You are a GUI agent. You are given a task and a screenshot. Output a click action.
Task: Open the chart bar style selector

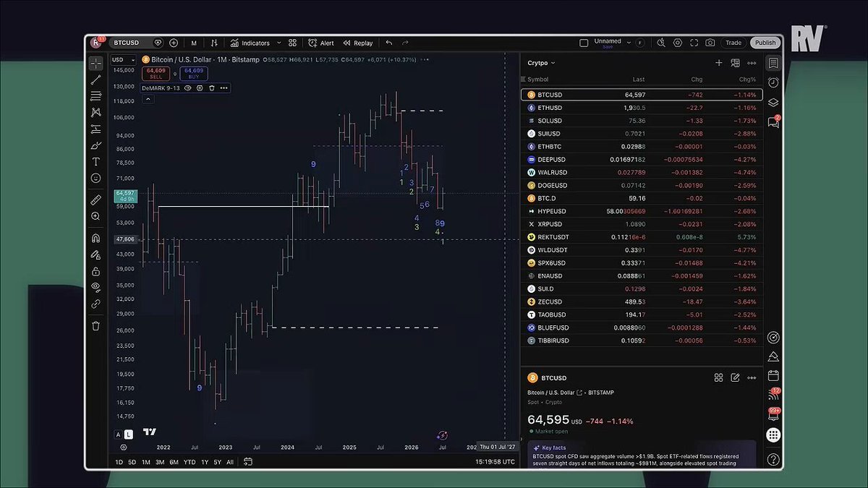(214, 43)
